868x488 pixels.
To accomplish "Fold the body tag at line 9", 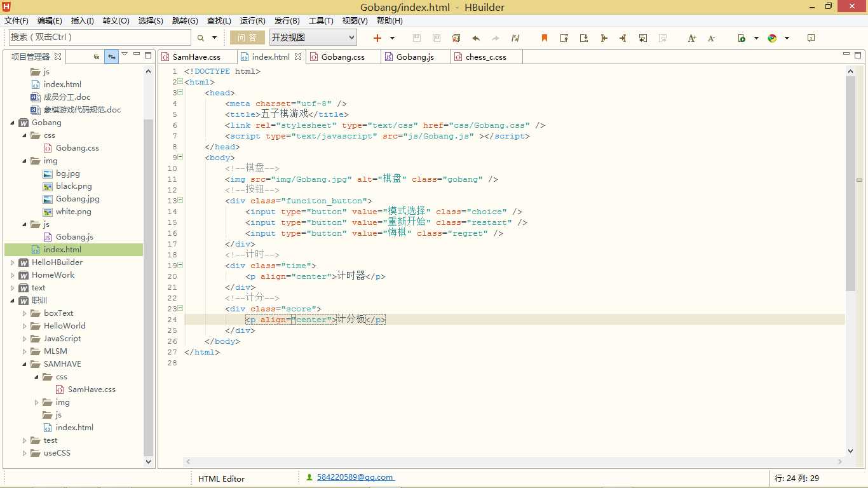I will tap(180, 158).
